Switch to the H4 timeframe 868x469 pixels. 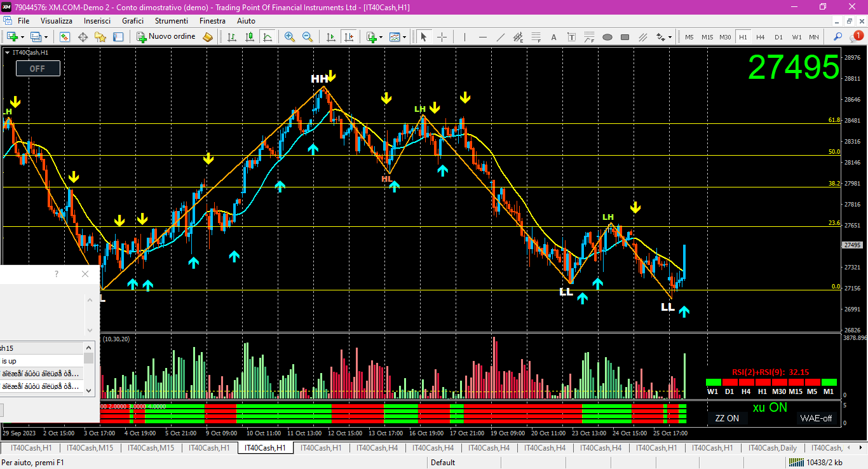tap(760, 37)
